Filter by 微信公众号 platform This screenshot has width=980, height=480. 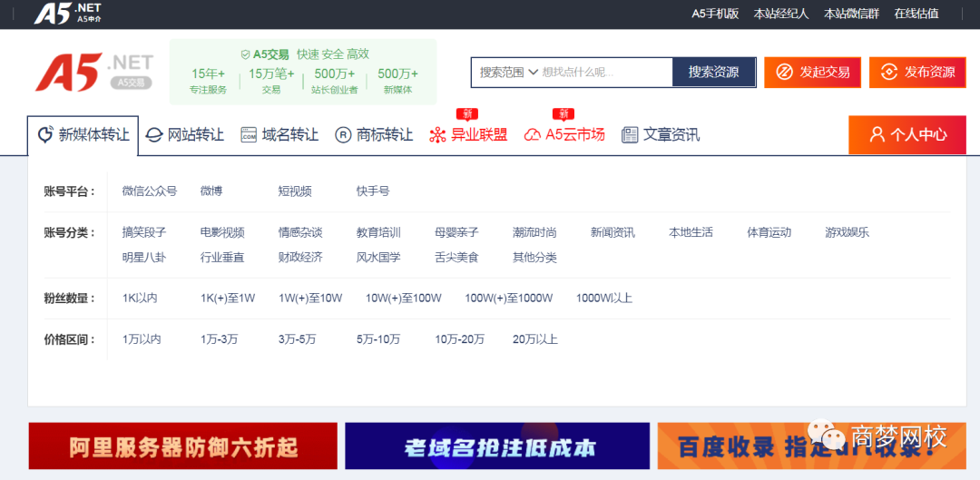pos(150,191)
